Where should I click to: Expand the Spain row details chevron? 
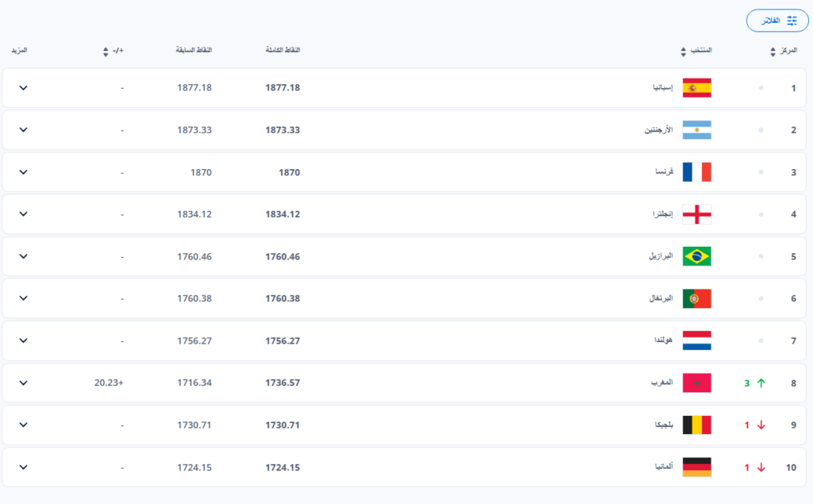[x=23, y=87]
